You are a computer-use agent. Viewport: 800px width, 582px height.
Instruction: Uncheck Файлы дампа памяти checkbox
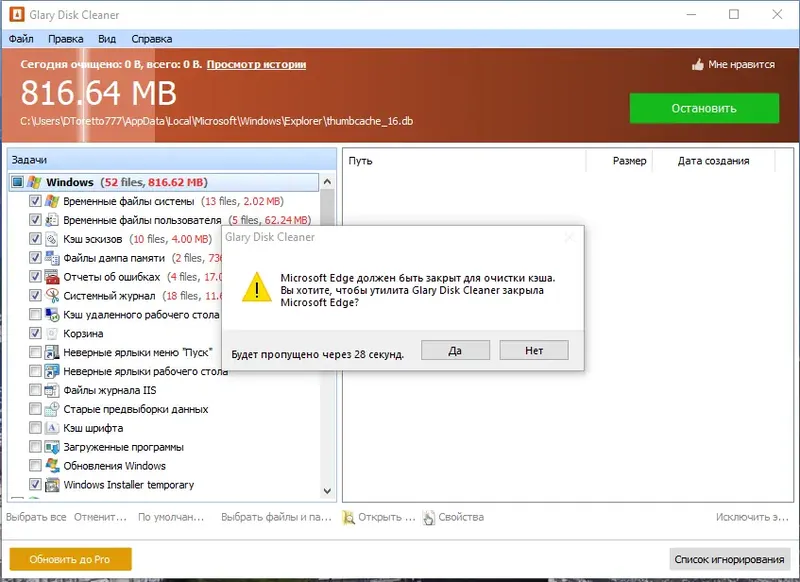[35, 258]
